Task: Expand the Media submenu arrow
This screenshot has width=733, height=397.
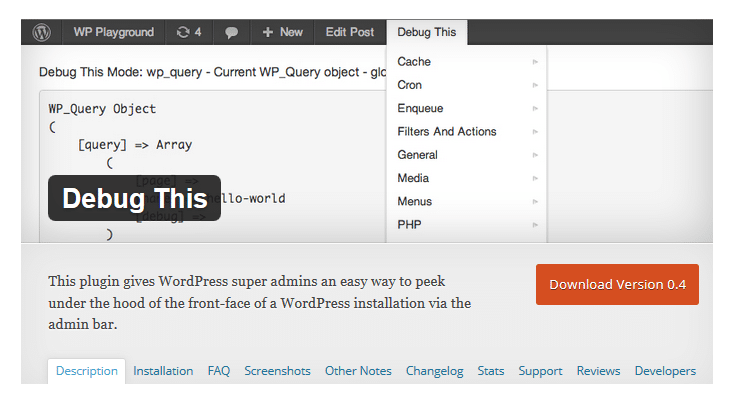Action: 535,179
